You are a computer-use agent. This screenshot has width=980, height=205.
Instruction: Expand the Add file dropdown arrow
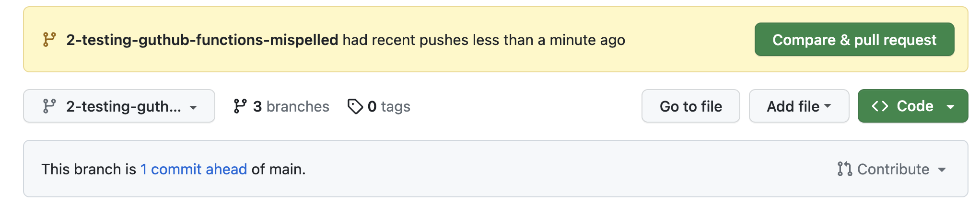(828, 106)
